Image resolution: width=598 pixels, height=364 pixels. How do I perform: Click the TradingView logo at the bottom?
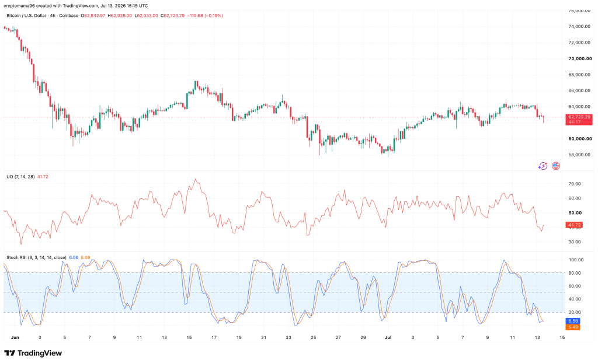[33, 353]
